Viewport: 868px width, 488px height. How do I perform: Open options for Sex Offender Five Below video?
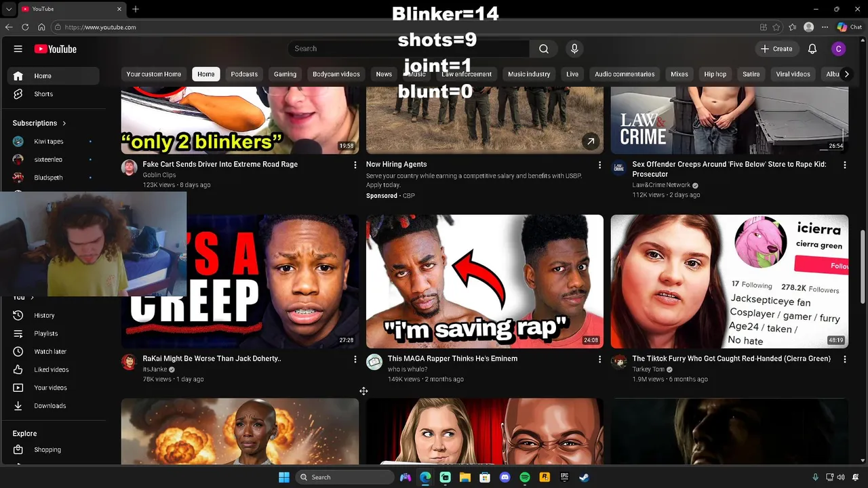pyautogui.click(x=844, y=165)
